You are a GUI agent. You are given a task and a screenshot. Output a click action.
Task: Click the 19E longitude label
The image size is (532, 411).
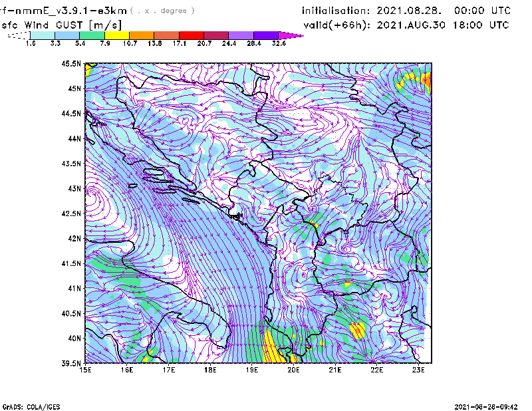tap(252, 370)
